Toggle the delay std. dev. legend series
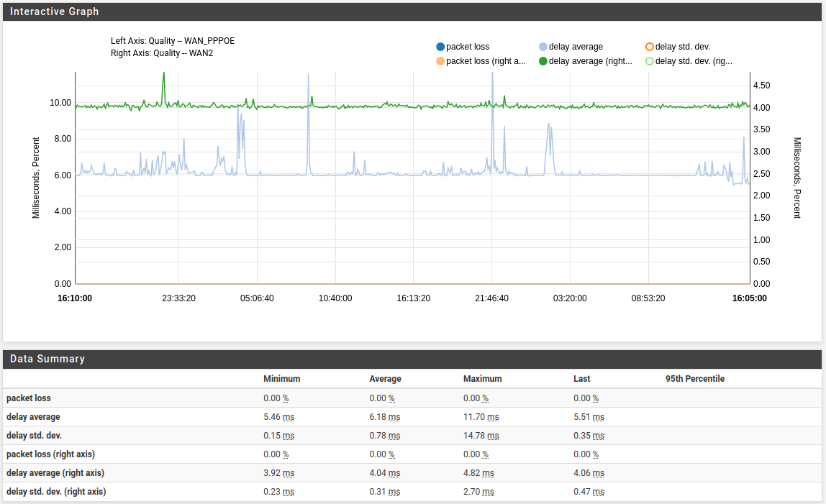 point(678,47)
